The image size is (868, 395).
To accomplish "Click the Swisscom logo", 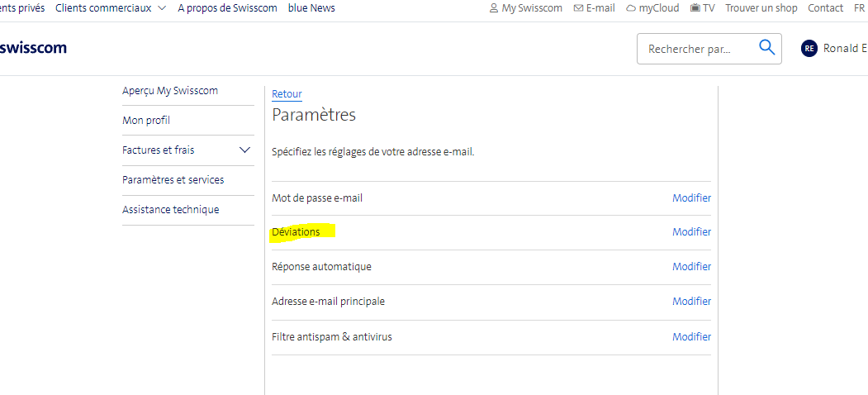I will point(33,48).
